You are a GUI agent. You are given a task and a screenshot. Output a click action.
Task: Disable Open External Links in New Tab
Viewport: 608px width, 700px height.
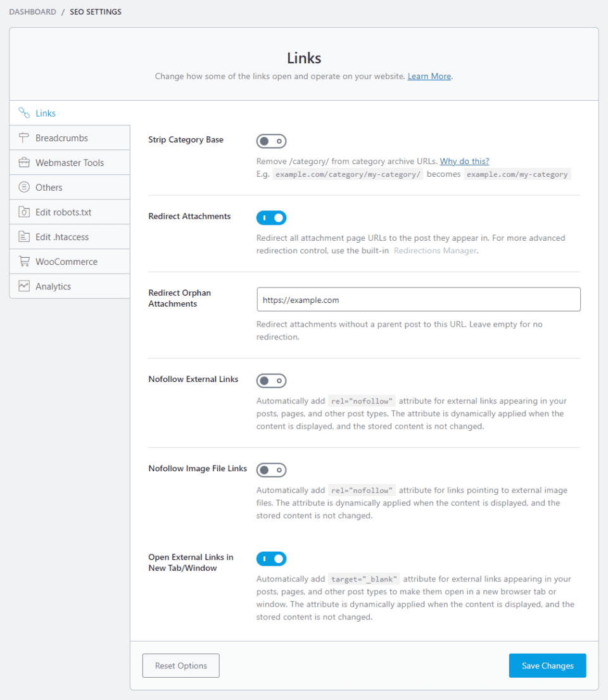point(271,558)
